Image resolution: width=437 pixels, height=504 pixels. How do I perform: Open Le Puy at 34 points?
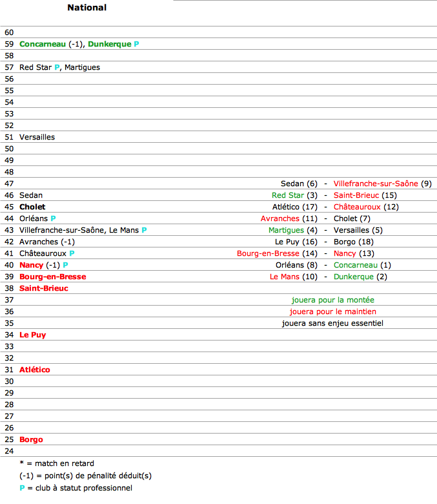coord(32,335)
